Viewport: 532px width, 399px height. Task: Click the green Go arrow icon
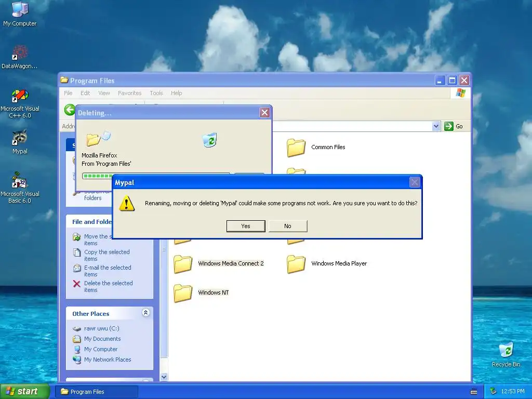(449, 126)
